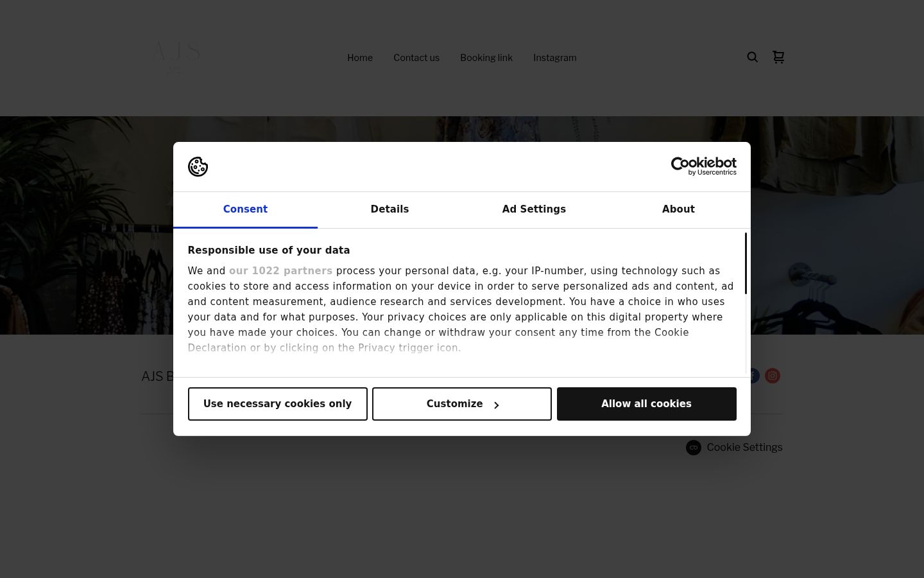The width and height of the screenshot is (924, 578).
Task: Click the cookie icon in consent dialog
Action: [198, 166]
